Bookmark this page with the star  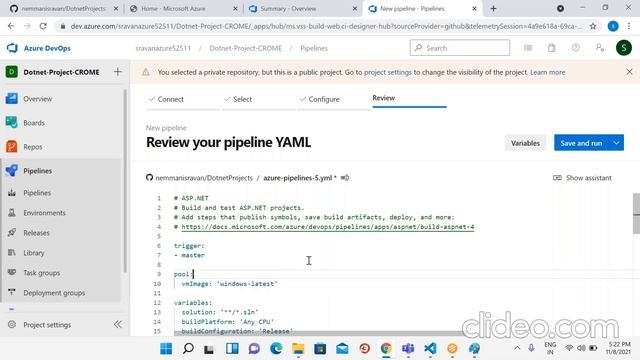point(593,26)
